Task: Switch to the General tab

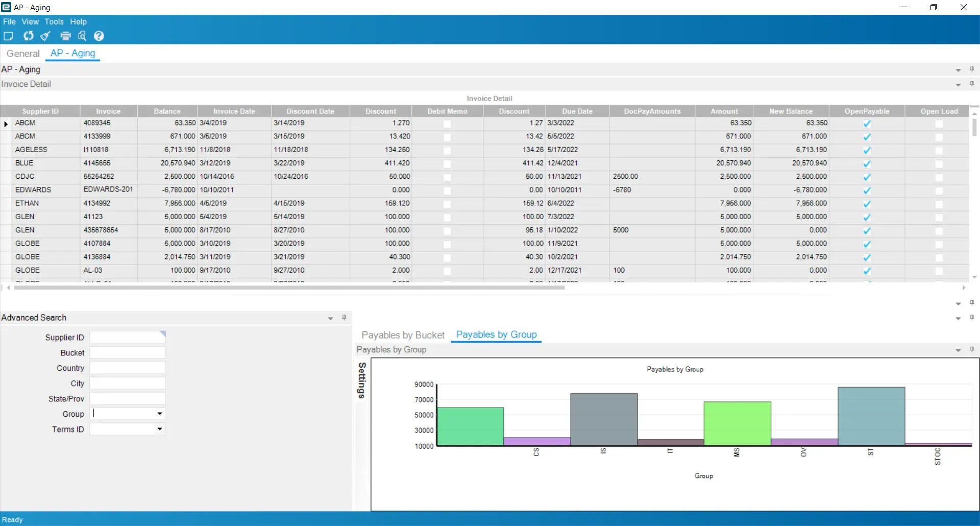Action: (23, 54)
